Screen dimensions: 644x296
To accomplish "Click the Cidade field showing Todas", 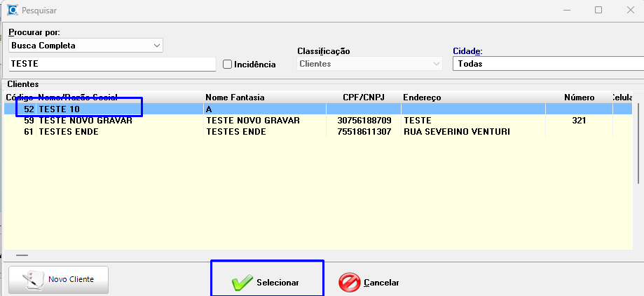I will 547,64.
